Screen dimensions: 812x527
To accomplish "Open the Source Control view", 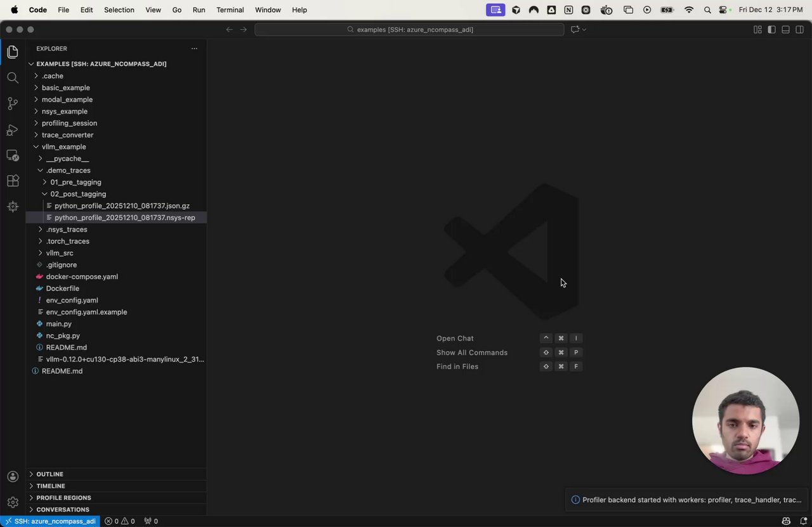I will coord(13,103).
